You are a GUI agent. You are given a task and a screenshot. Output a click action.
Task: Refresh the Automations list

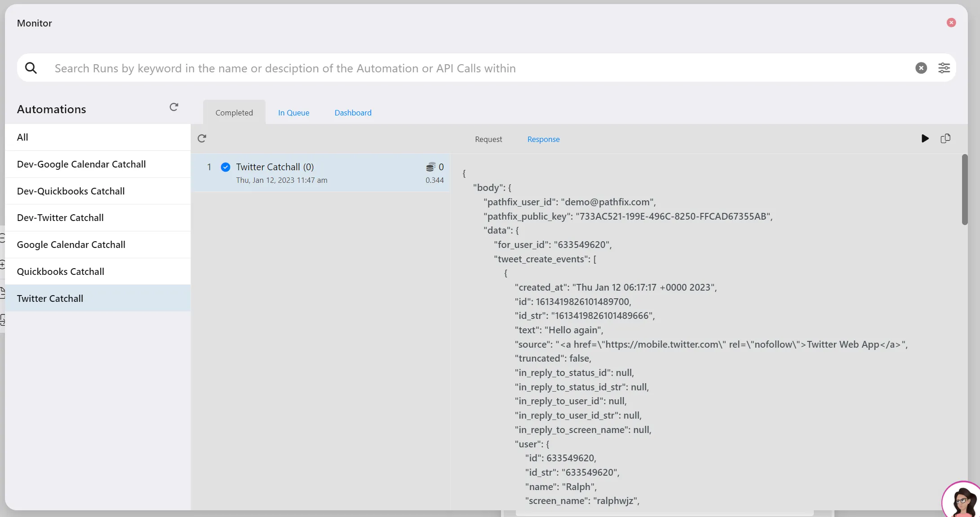point(174,107)
